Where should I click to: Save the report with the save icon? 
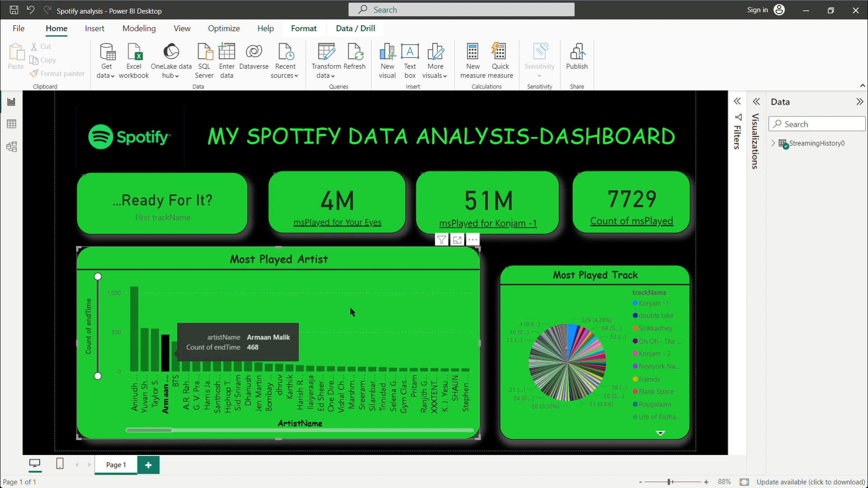pos(14,10)
